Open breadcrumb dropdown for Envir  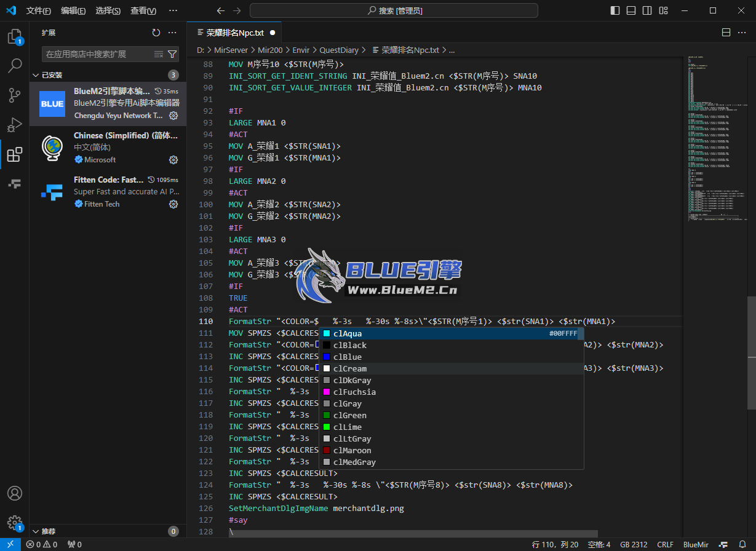(301, 50)
